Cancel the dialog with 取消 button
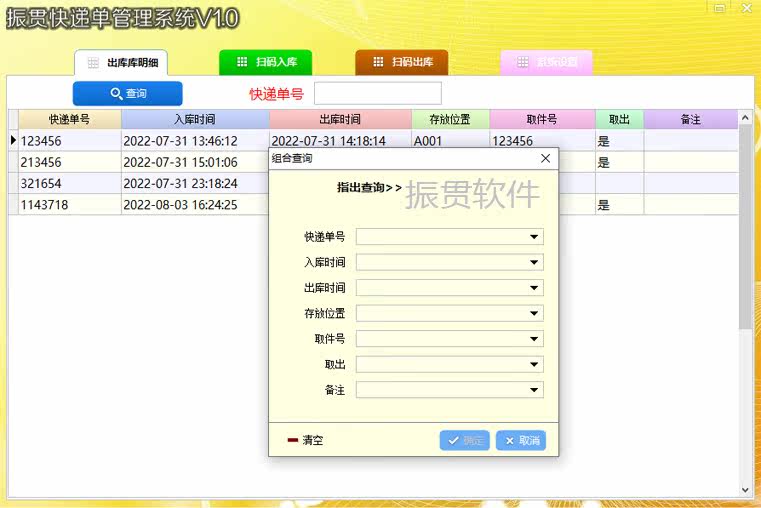 tap(521, 441)
